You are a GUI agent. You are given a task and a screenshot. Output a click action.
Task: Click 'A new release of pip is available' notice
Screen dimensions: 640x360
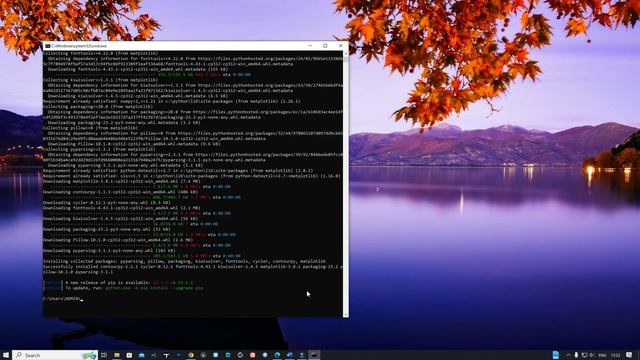tap(118, 282)
